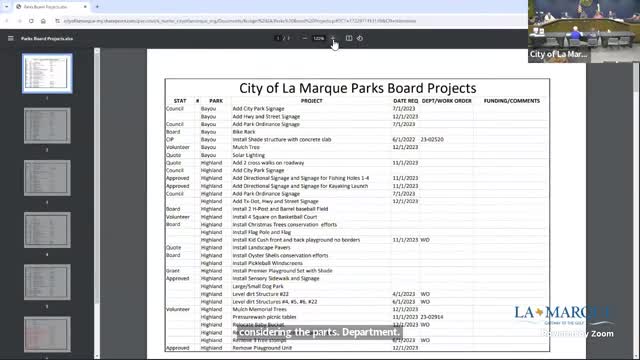Click 'Install Kid Cush front and back playground'
Viewport: 640px width, 360px height.
(x=296, y=240)
